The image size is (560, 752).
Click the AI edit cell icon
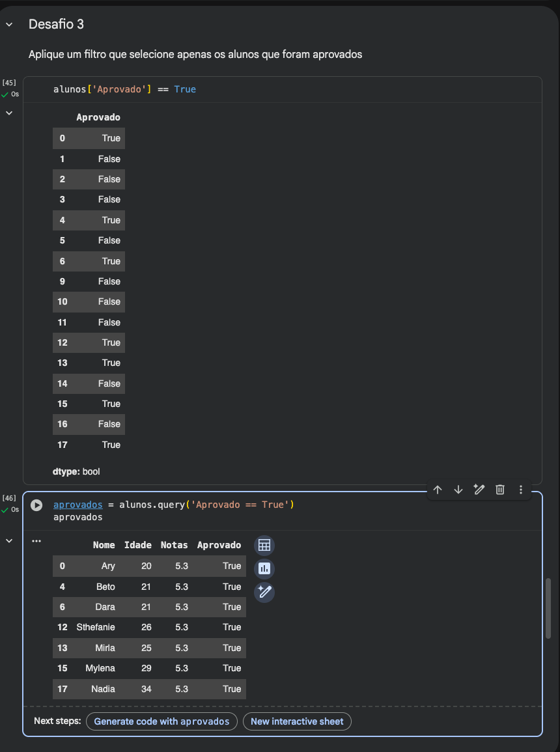point(479,490)
